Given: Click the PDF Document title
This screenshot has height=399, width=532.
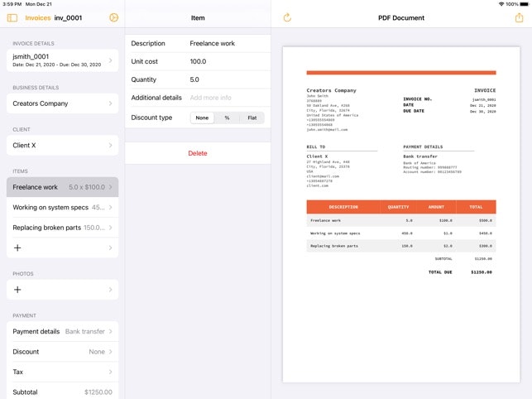Looking at the screenshot, I should tap(401, 17).
